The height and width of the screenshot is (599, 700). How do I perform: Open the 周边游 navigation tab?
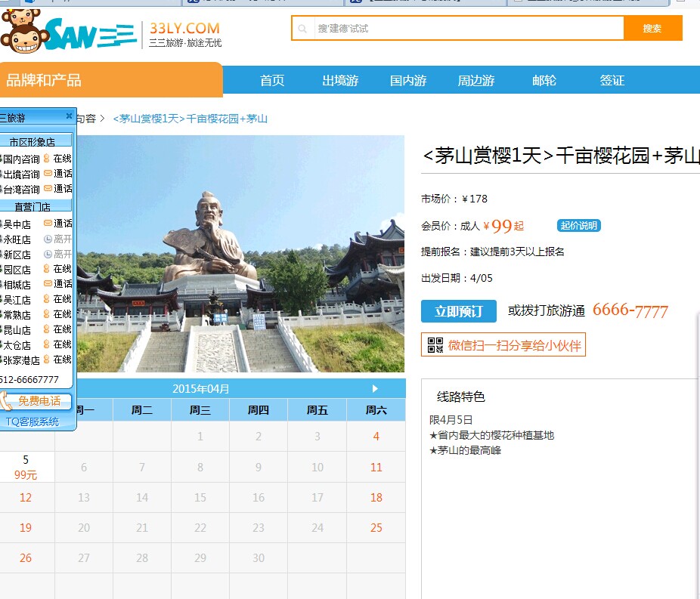[476, 80]
